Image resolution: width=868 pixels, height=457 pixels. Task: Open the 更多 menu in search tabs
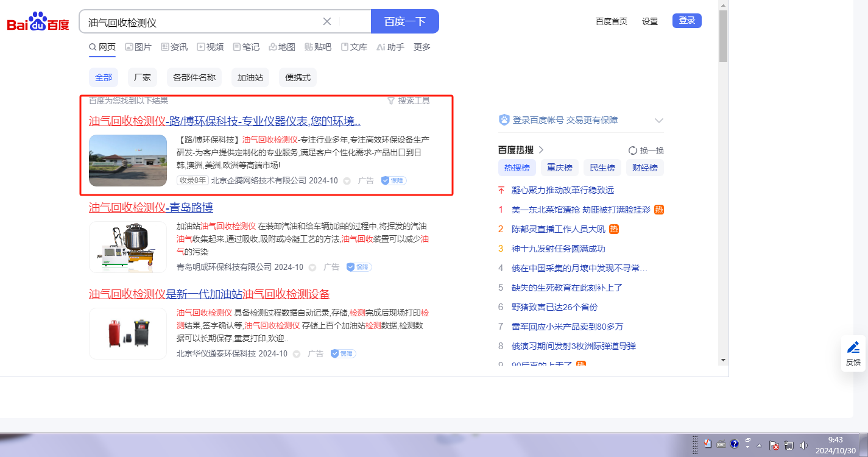click(x=422, y=47)
